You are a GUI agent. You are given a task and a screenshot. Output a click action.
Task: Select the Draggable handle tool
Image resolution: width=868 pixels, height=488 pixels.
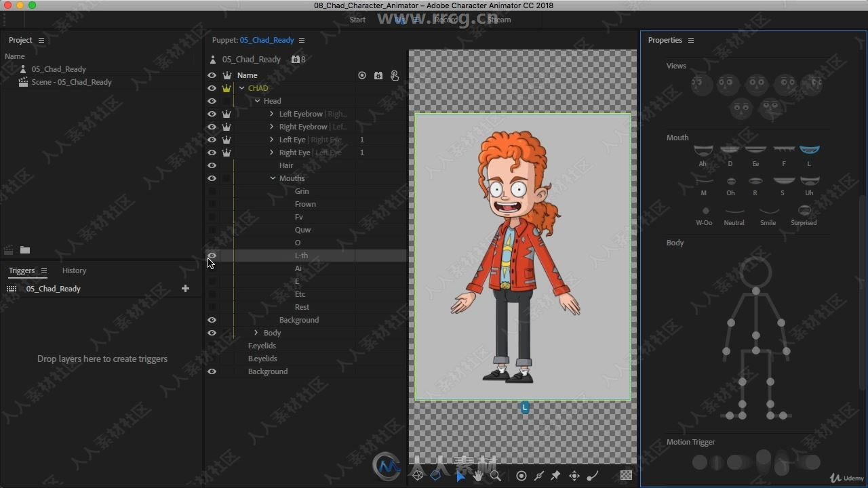[x=574, y=476]
